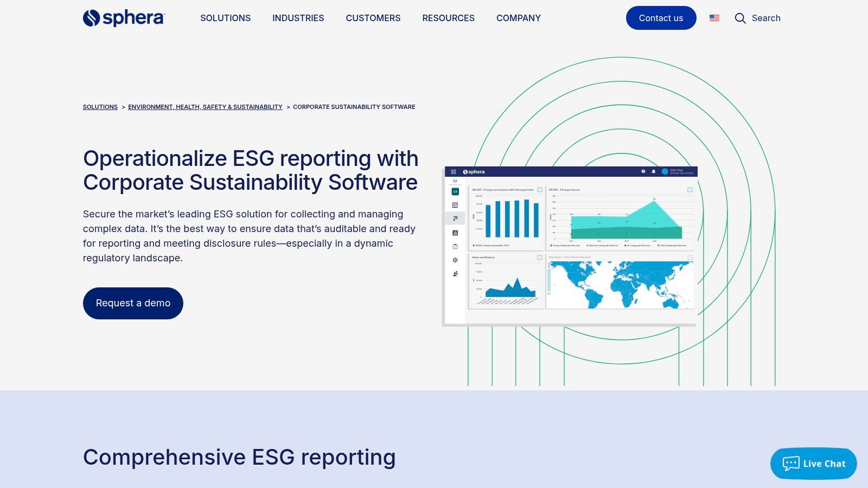Click the notification bell in the dashboard
This screenshot has height=488, width=868.
click(x=653, y=171)
